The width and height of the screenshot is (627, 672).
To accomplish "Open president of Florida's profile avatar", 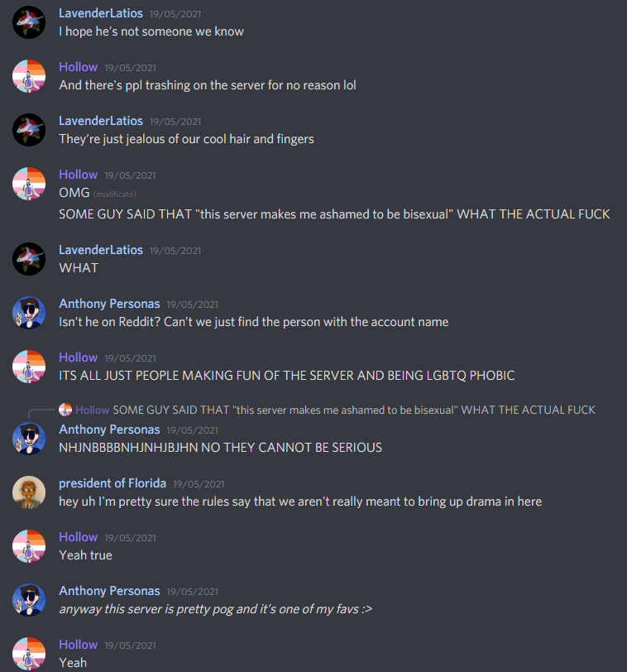I will [29, 492].
